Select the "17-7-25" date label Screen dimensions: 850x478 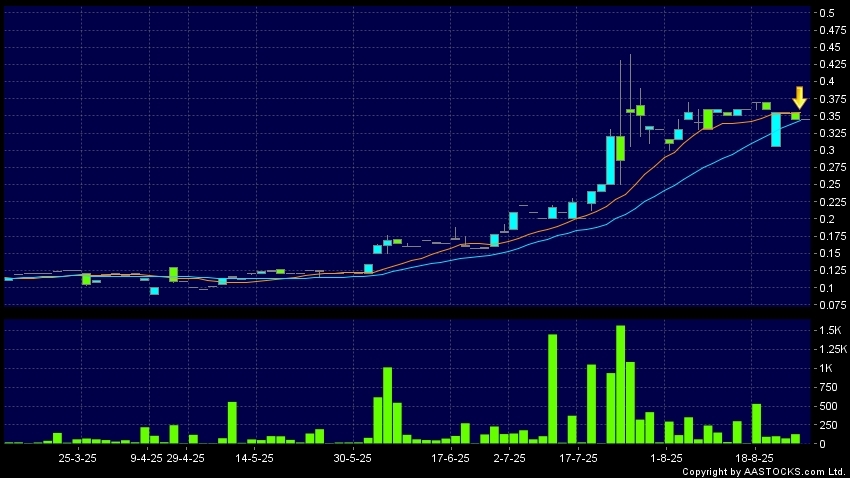[x=578, y=458]
